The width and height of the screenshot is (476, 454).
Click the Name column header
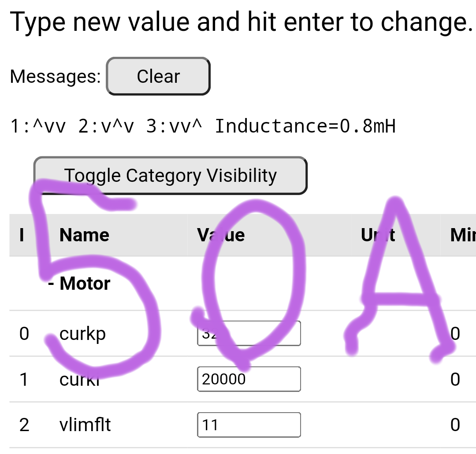coord(84,235)
